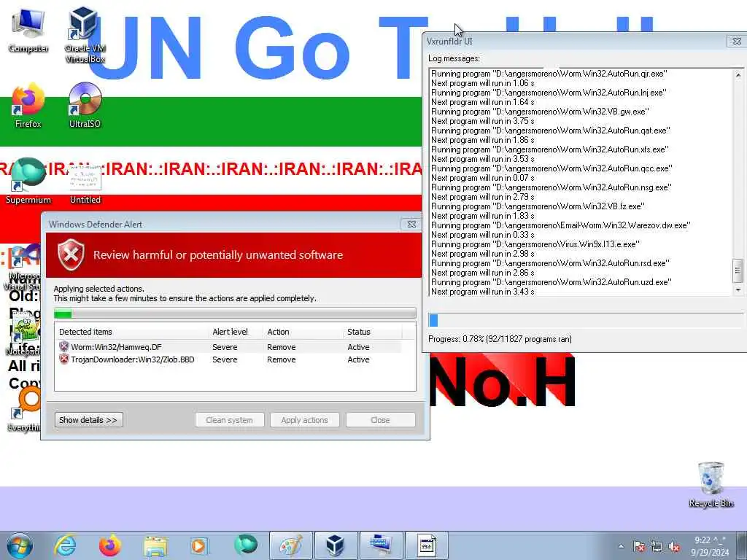Image resolution: width=747 pixels, height=560 pixels.
Task: Show hidden tray icons arrow
Action: click(621, 547)
